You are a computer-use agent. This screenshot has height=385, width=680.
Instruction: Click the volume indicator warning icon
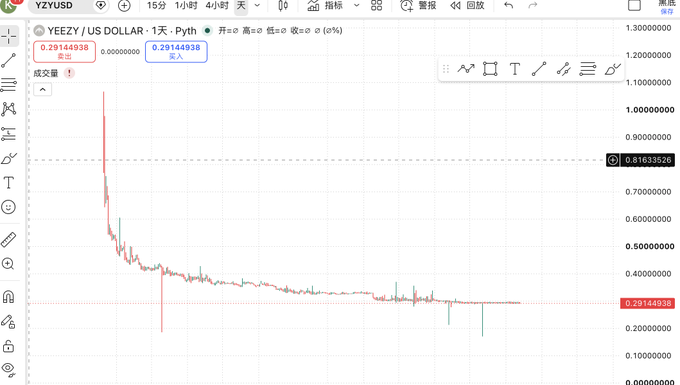pyautogui.click(x=69, y=73)
